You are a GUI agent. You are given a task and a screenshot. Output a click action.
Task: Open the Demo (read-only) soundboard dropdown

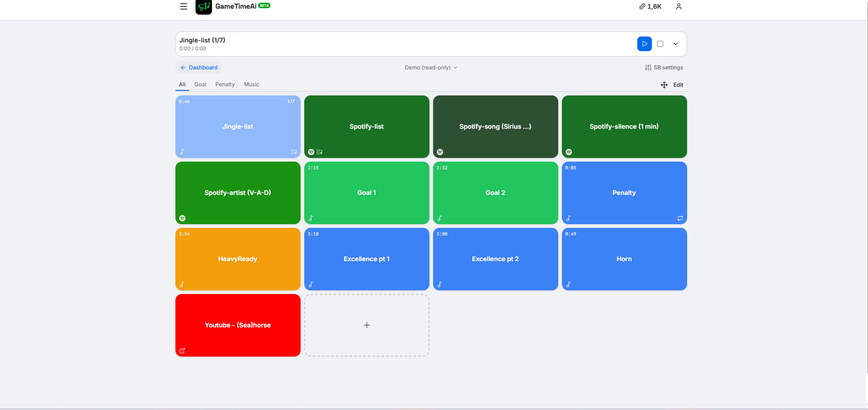431,68
